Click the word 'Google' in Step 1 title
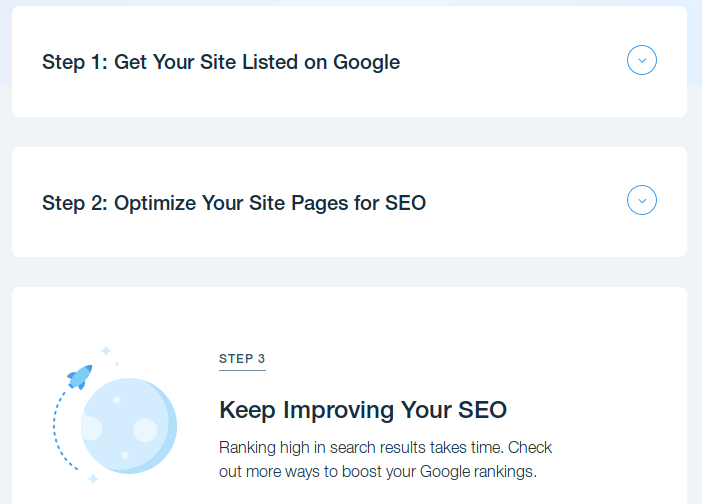Screen dimensions: 702x504 366,62
